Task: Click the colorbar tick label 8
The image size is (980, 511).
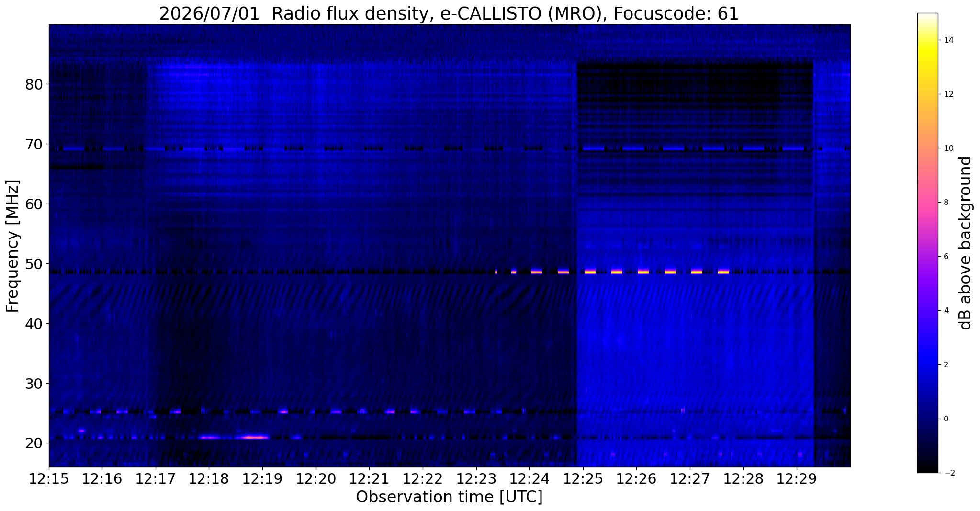Action: click(x=945, y=203)
